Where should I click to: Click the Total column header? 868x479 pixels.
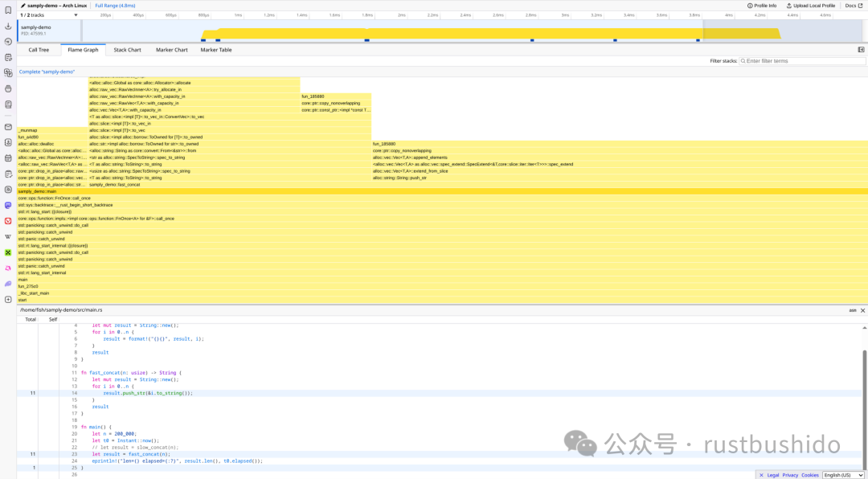pyautogui.click(x=31, y=320)
